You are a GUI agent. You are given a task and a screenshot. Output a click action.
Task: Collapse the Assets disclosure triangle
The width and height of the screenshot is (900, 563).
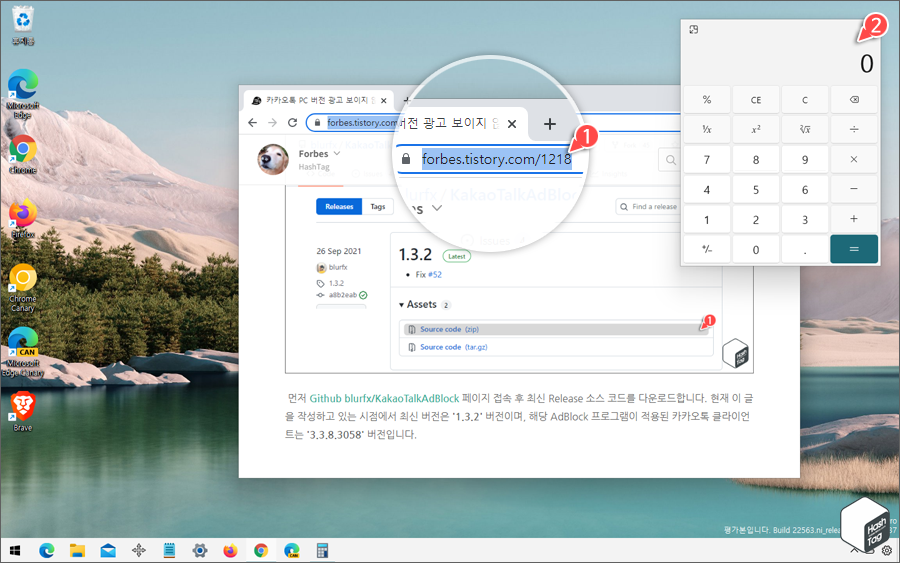click(401, 305)
